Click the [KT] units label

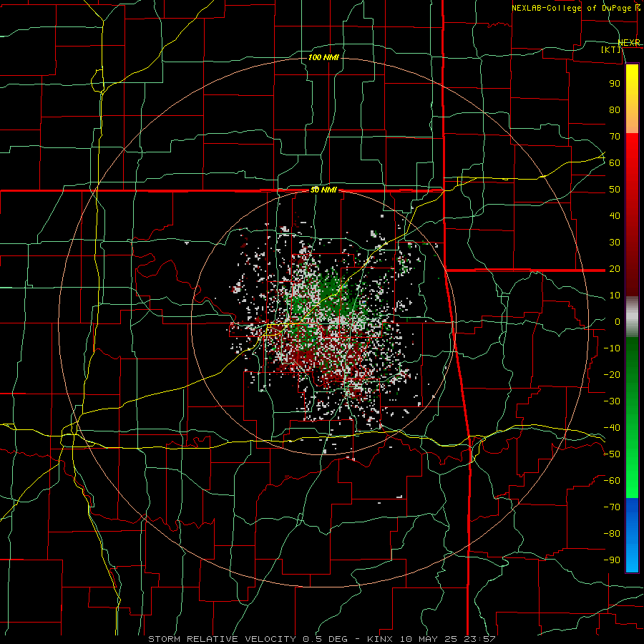(611, 49)
